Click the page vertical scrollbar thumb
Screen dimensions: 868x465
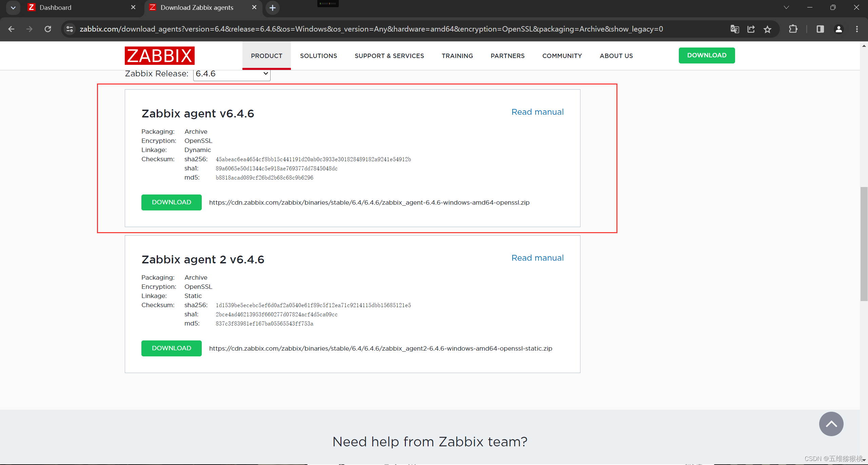864,244
